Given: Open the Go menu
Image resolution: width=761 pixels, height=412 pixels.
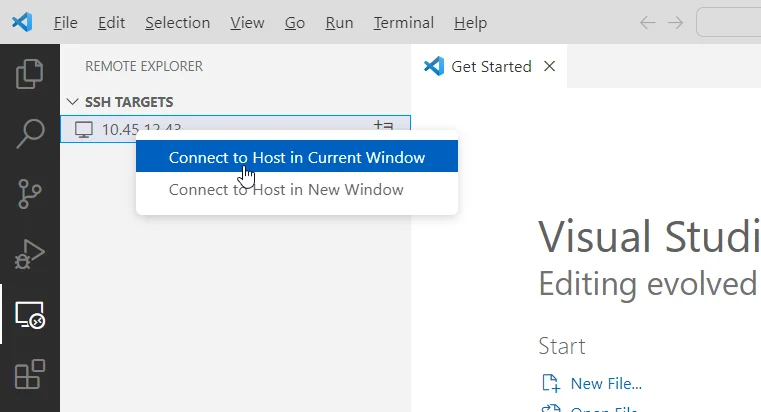Looking at the screenshot, I should point(295,23).
